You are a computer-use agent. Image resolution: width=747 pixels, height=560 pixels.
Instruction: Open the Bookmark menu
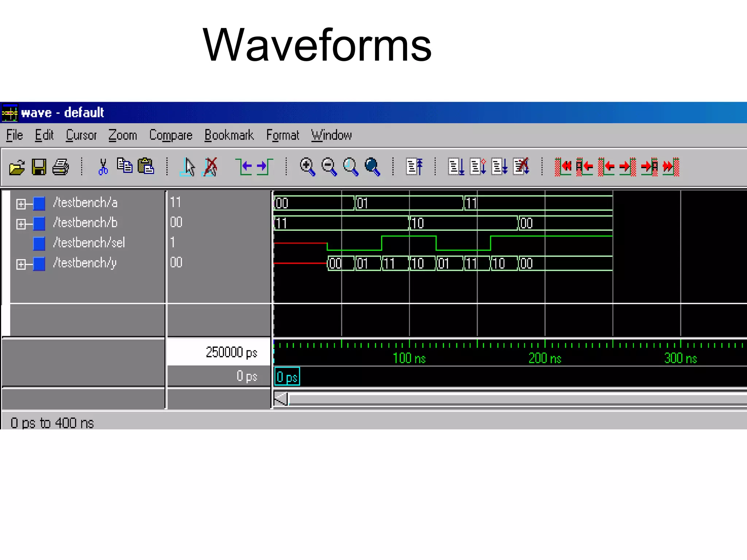click(229, 135)
